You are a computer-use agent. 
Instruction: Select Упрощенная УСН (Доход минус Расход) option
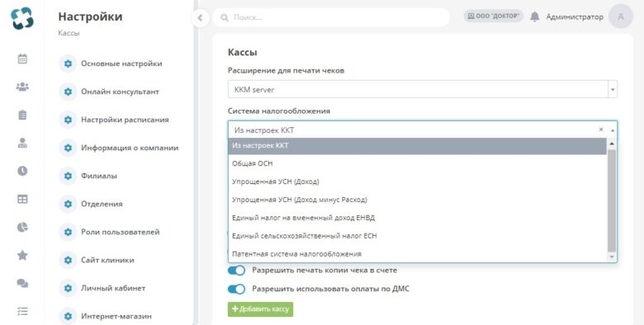coord(417,200)
